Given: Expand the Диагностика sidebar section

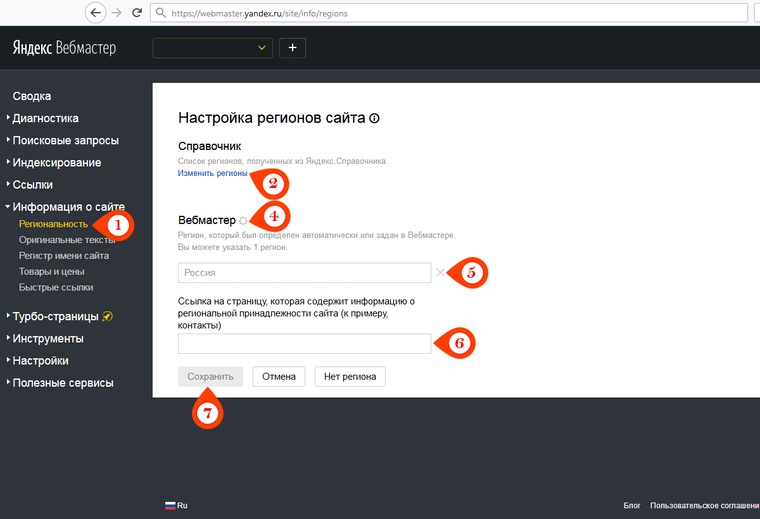Looking at the screenshot, I should point(45,118).
